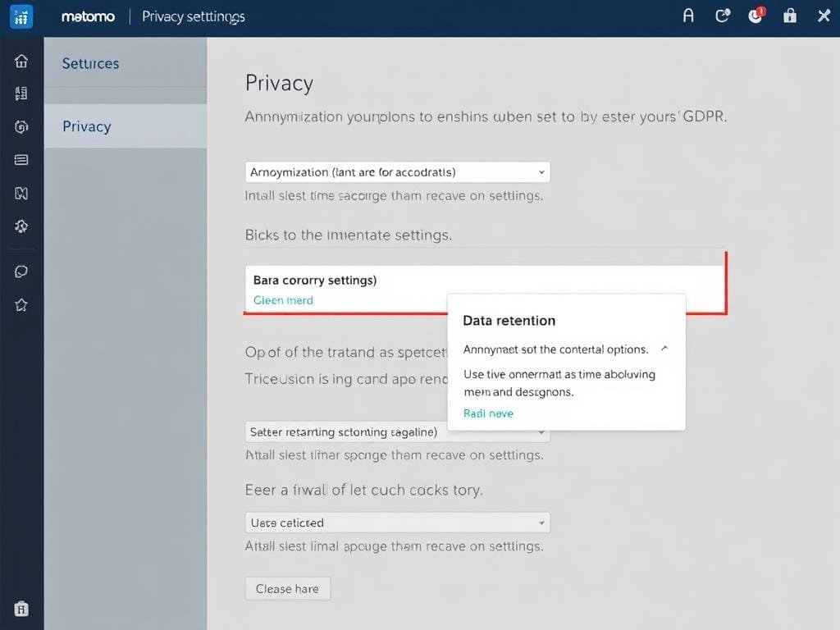
Task: Click the star icon in the sidebar
Action: (21, 305)
